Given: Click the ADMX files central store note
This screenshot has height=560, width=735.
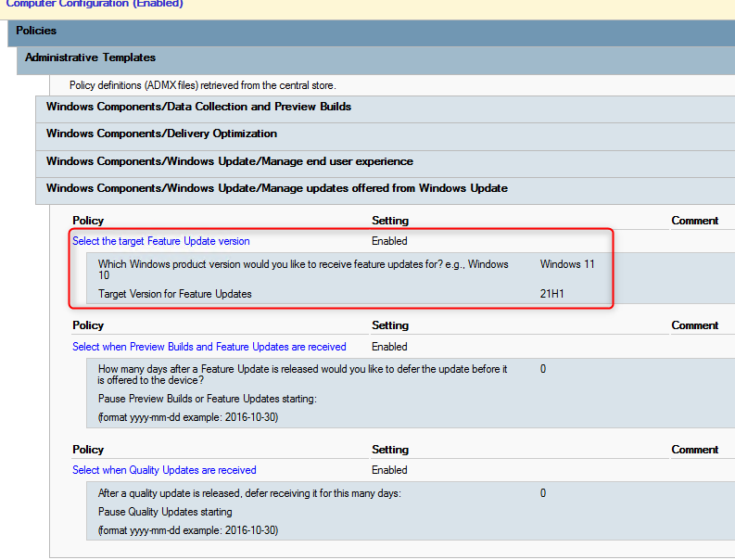Looking at the screenshot, I should click(202, 85).
